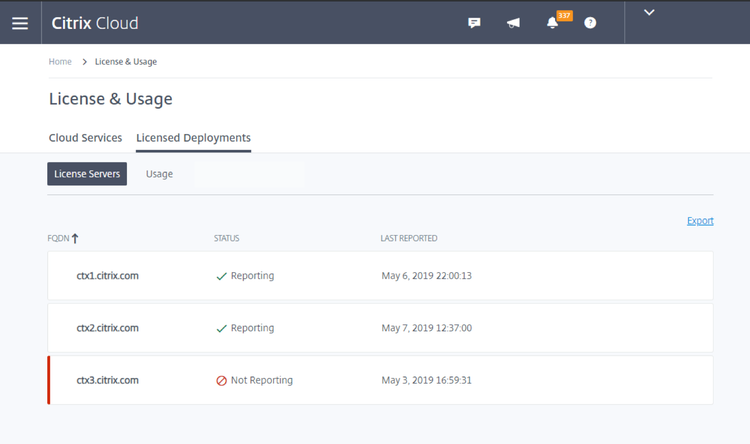Click May 6, 2019 22:00:13 timestamp
This screenshot has width=750, height=444.
click(x=427, y=276)
